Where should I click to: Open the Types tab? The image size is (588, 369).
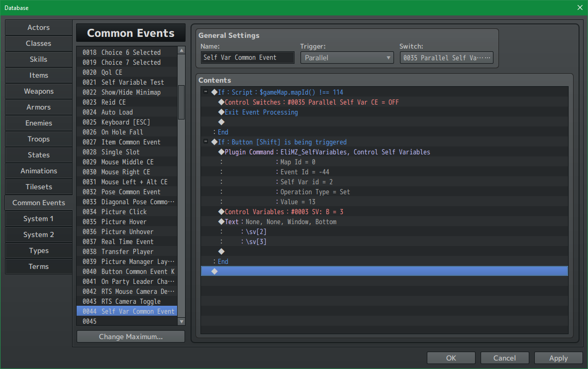pyautogui.click(x=39, y=251)
